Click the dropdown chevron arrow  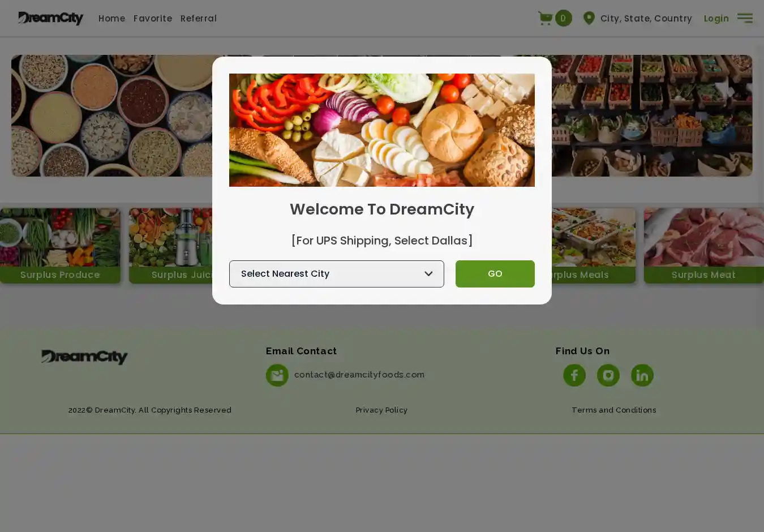point(428,274)
